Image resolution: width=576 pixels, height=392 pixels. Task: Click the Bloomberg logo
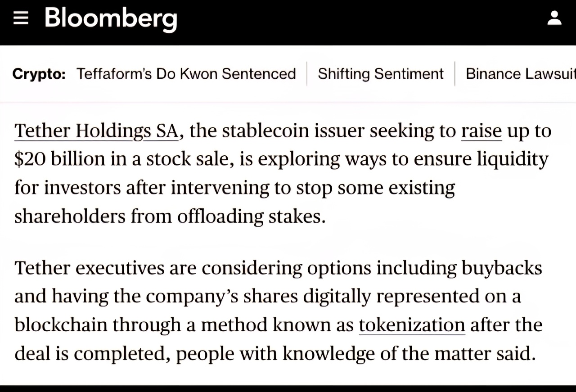coord(111,19)
